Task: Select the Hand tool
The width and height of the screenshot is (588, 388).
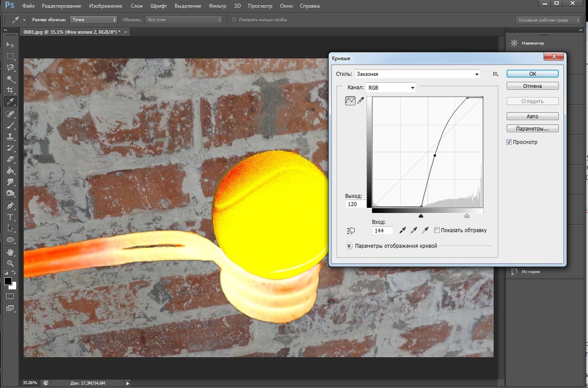Action: pyautogui.click(x=10, y=252)
